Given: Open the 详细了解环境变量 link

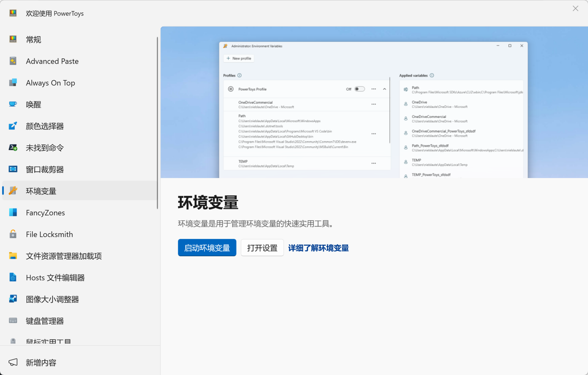Looking at the screenshot, I should [318, 248].
